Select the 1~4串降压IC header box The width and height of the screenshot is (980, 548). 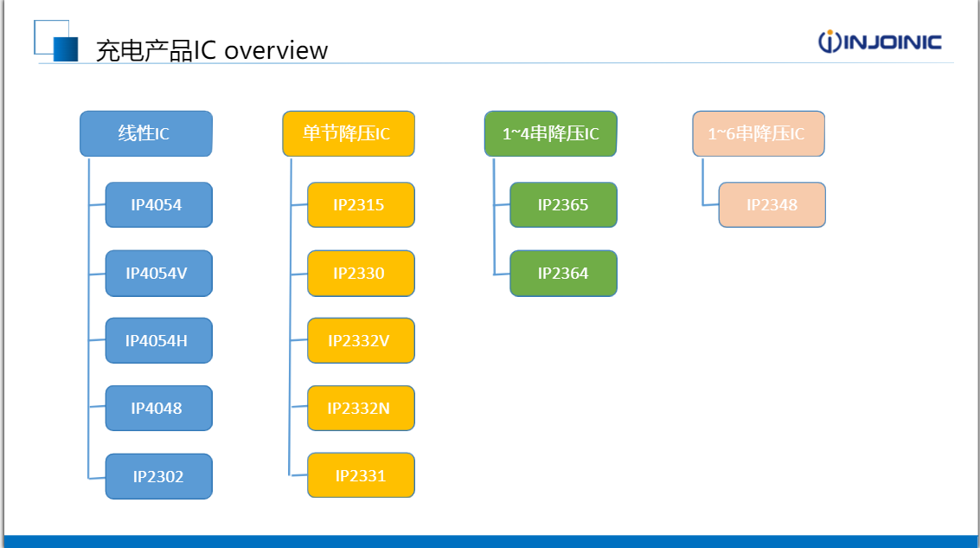pyautogui.click(x=551, y=134)
